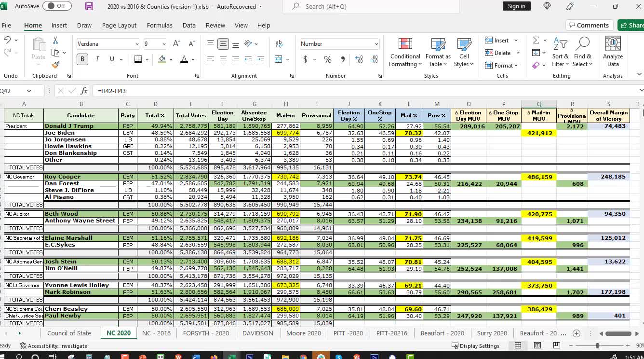The height and width of the screenshot is (359, 644).
Task: Select the Joe Biden candidate cell
Action: point(81,133)
